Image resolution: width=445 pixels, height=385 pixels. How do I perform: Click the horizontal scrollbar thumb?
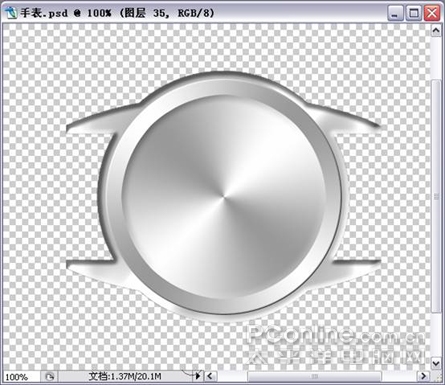(x=314, y=376)
